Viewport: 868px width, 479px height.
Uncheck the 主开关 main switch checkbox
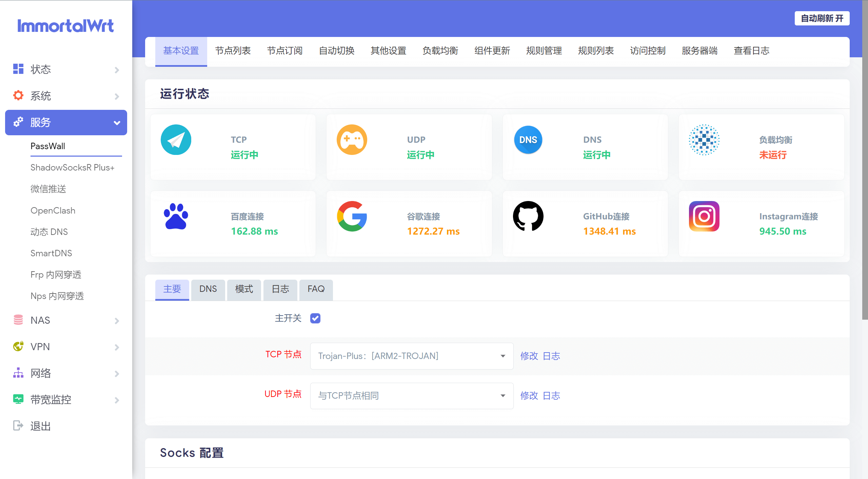click(315, 318)
